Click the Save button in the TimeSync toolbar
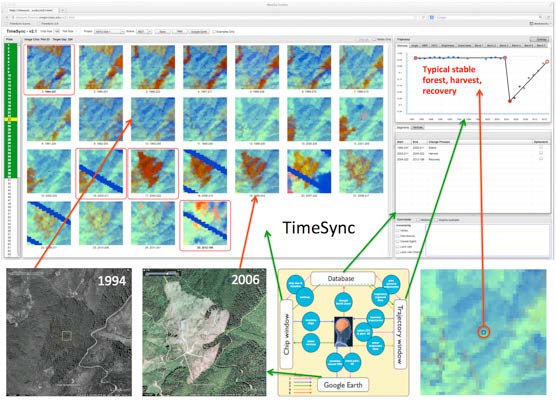The height and width of the screenshot is (401, 556). pyautogui.click(x=163, y=32)
